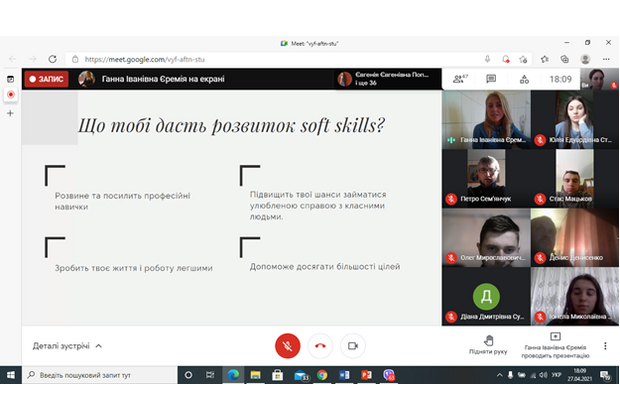Image resolution: width=620 pixels, height=420 pixels.
Task: Select the Meet browser tab
Action: coord(310,43)
